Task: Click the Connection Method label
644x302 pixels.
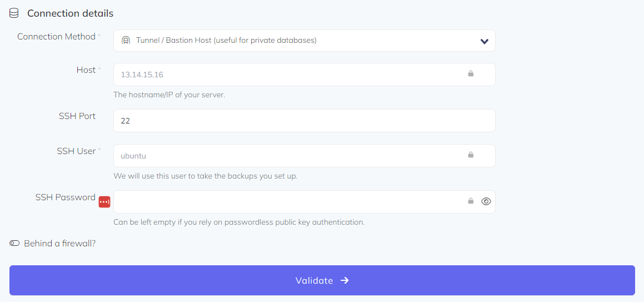Action: [56, 37]
